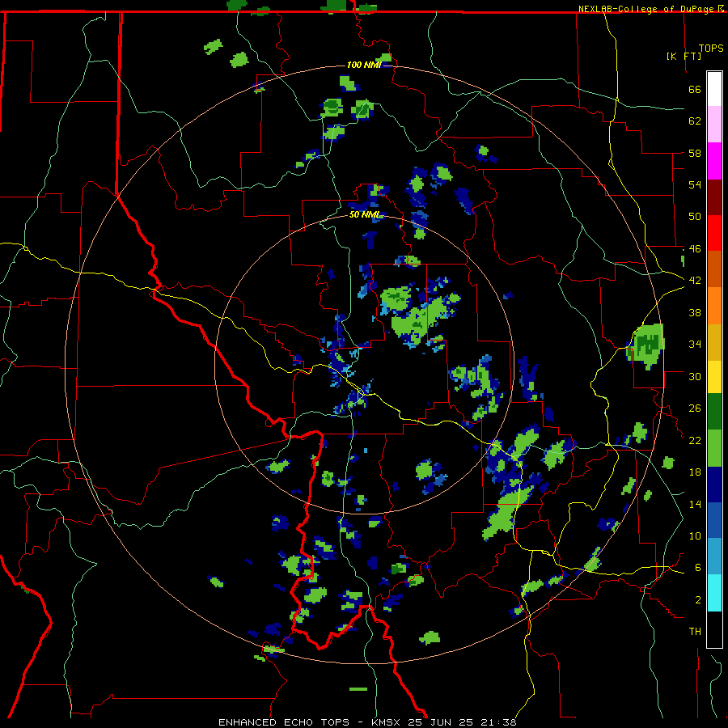Viewport: 728px width, 728px height.
Task: Click the '50 NMI' range ring label
Action: 365,214
